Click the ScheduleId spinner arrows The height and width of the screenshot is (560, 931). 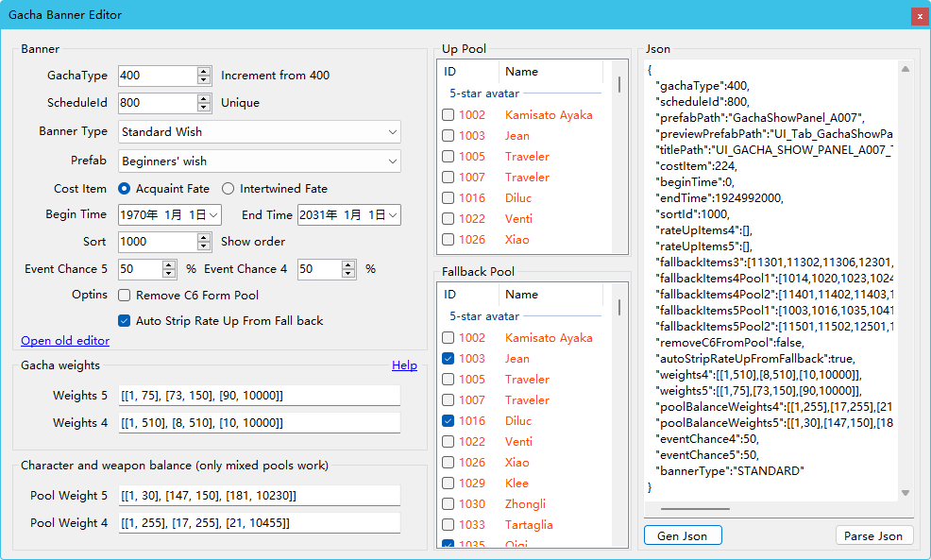pos(204,103)
